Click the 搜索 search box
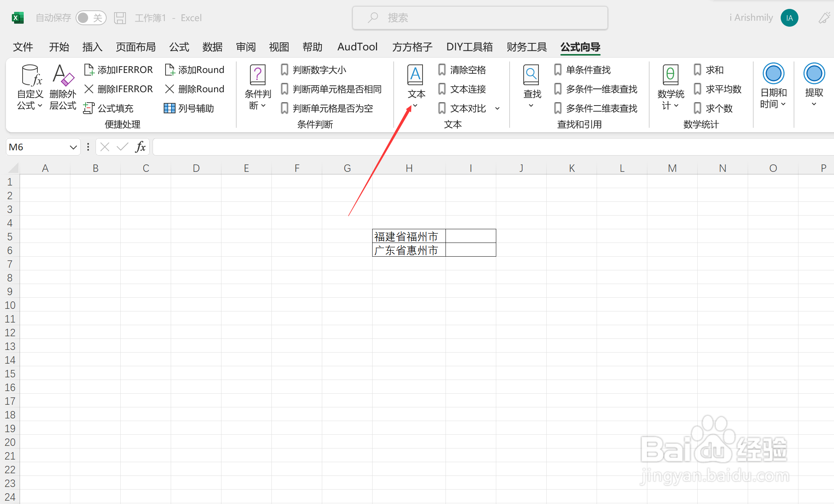The width and height of the screenshot is (834, 504). [x=480, y=18]
